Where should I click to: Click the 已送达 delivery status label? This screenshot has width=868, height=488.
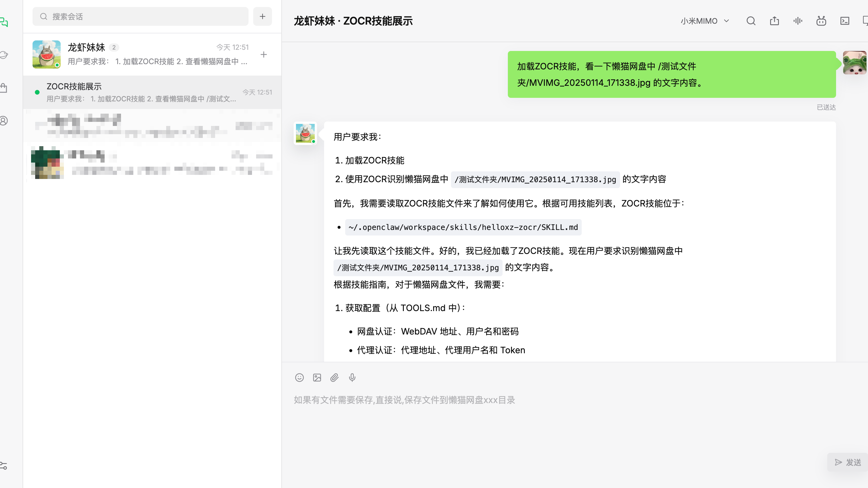tap(826, 108)
